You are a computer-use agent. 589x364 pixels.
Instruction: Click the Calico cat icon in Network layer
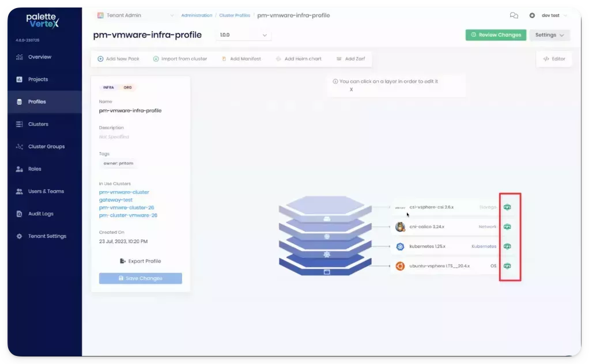pos(400,226)
